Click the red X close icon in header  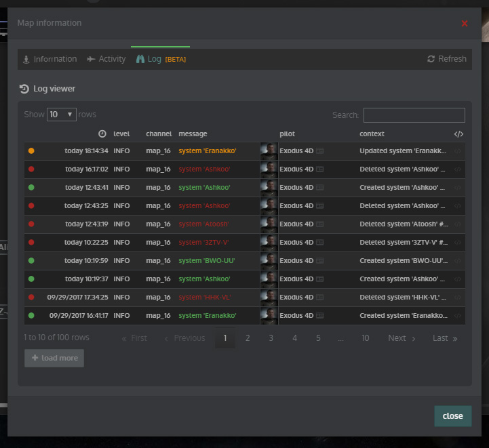click(465, 23)
